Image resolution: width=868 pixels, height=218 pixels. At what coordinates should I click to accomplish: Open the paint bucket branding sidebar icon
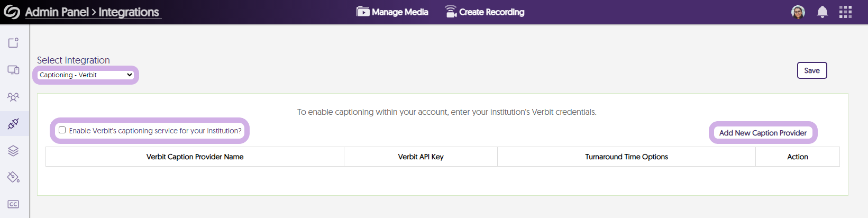(13, 177)
